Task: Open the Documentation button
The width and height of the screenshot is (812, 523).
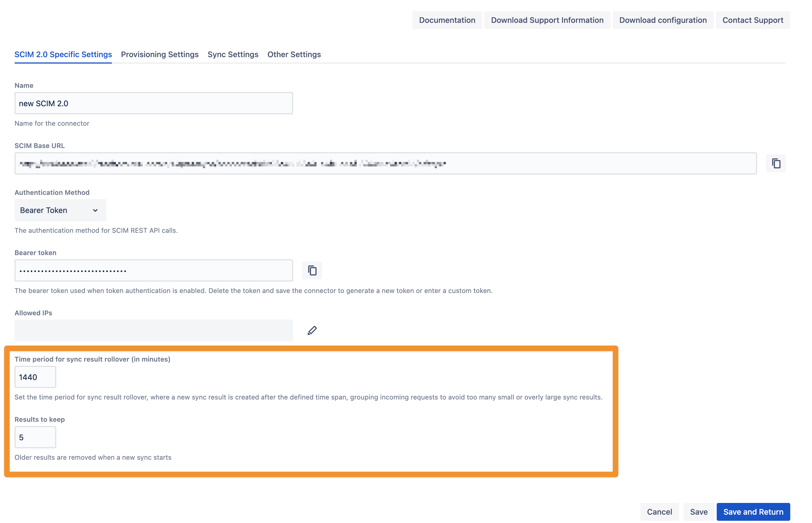Action: click(447, 20)
